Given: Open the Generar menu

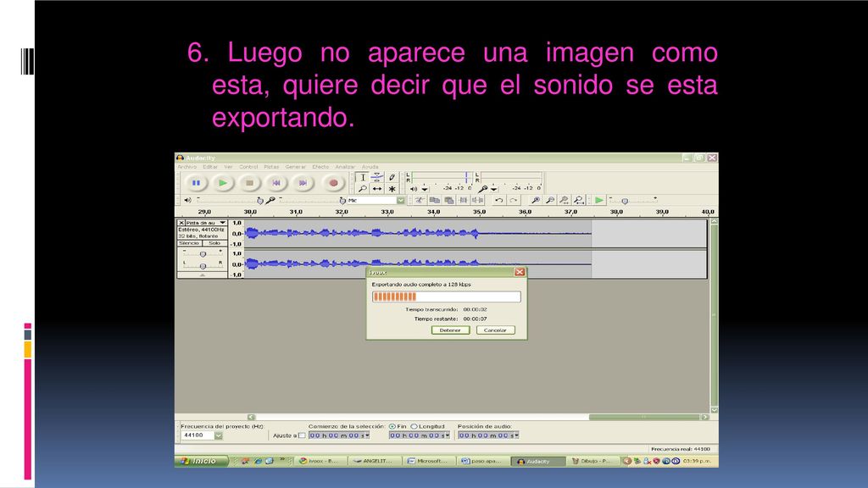Looking at the screenshot, I should (x=296, y=167).
